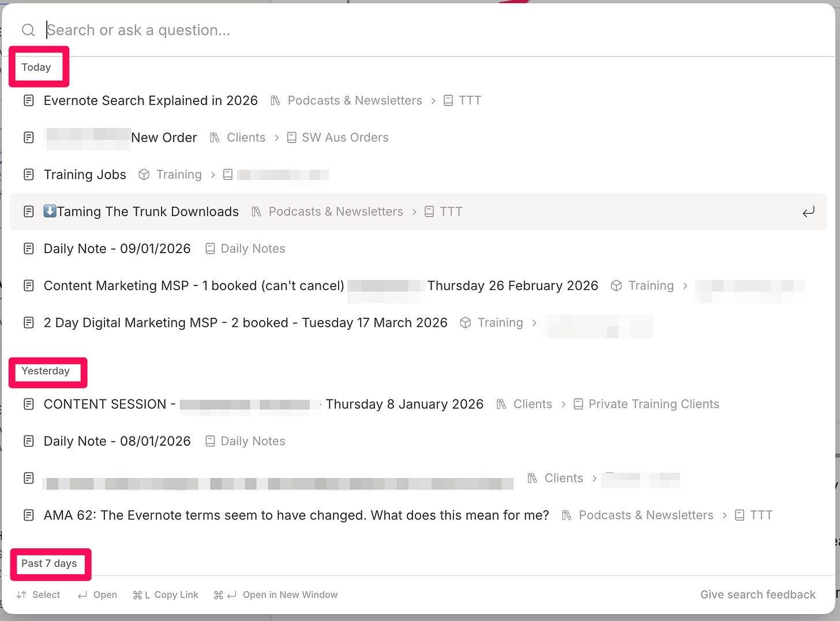The height and width of the screenshot is (621, 840).
Task: Open '2 Day Digital Marketing MSP' note
Action: click(x=245, y=322)
